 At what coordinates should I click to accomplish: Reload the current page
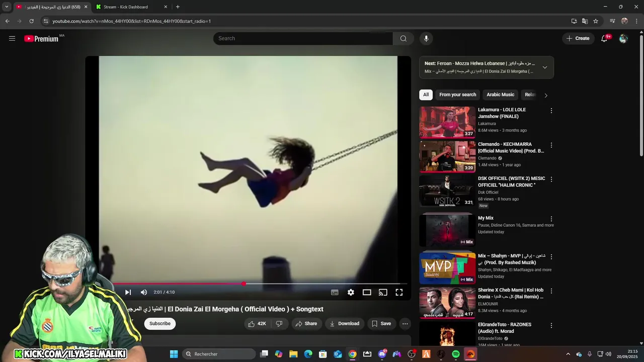pos(31,21)
